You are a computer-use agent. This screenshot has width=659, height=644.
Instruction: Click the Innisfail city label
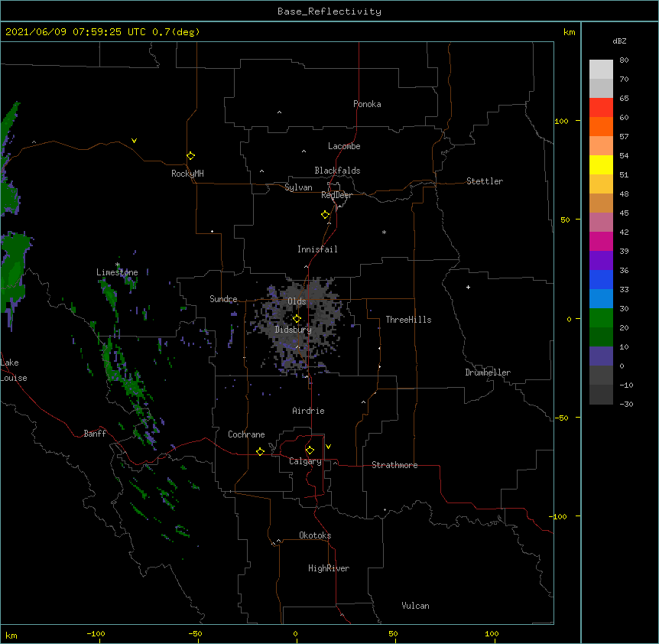(317, 249)
